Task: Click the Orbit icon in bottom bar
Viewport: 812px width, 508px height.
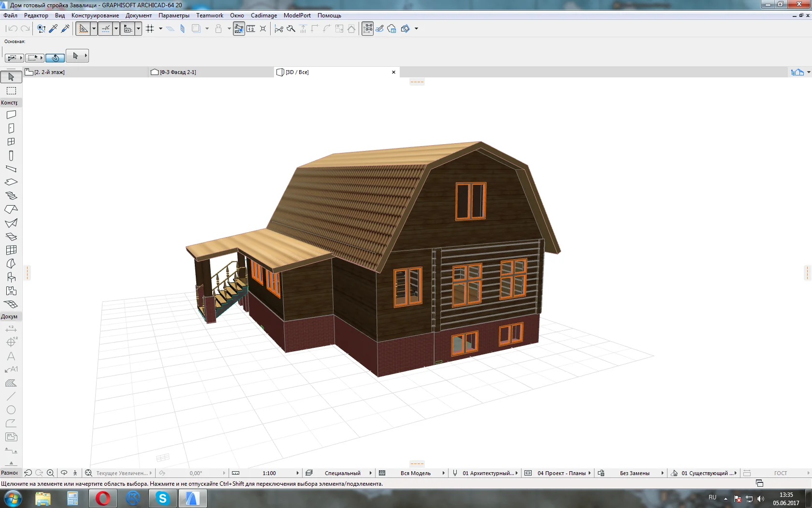Action: tap(64, 473)
